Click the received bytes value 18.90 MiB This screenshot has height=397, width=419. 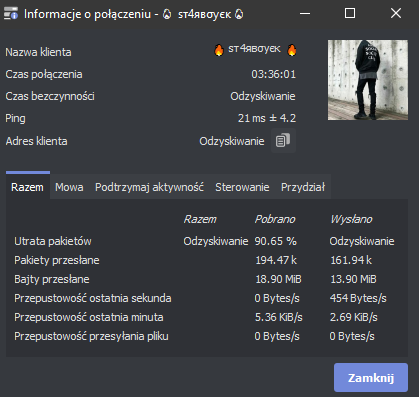(x=278, y=279)
